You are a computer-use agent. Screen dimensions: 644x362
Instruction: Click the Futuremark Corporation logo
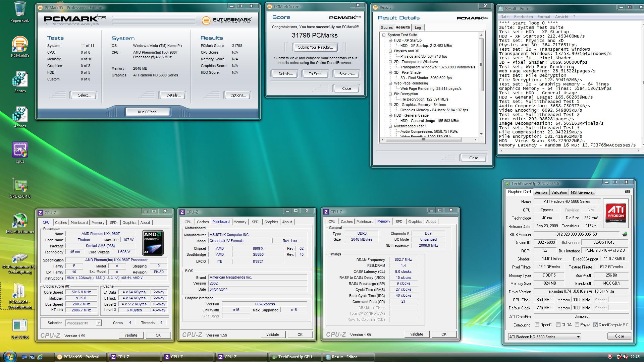point(226,20)
